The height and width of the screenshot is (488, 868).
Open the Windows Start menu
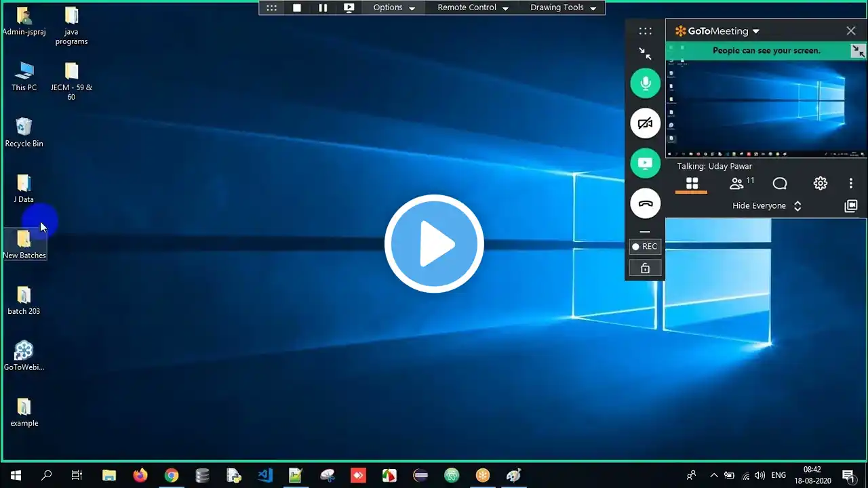[16, 476]
